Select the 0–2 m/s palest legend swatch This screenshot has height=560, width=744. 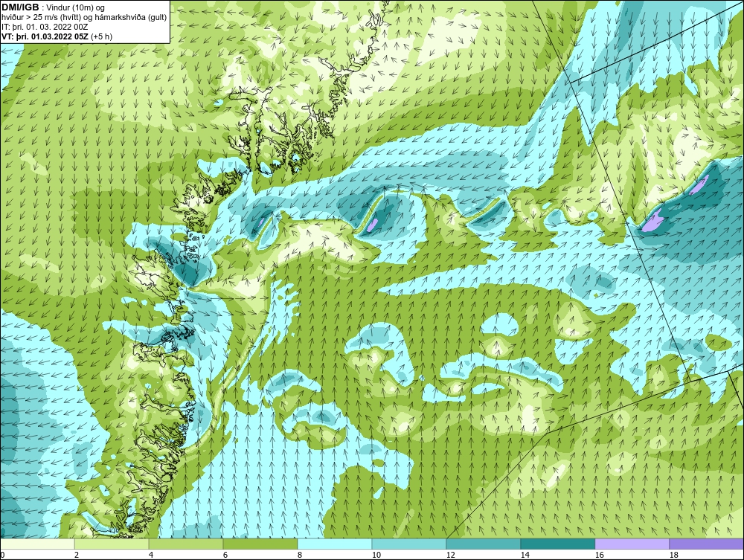click(37, 544)
